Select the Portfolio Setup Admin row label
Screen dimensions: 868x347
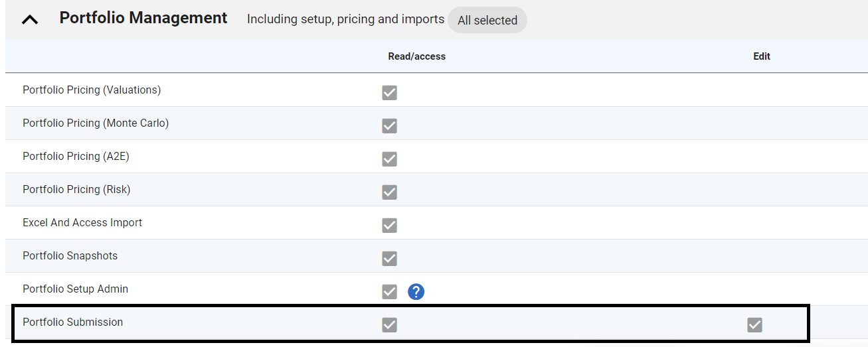tap(75, 289)
